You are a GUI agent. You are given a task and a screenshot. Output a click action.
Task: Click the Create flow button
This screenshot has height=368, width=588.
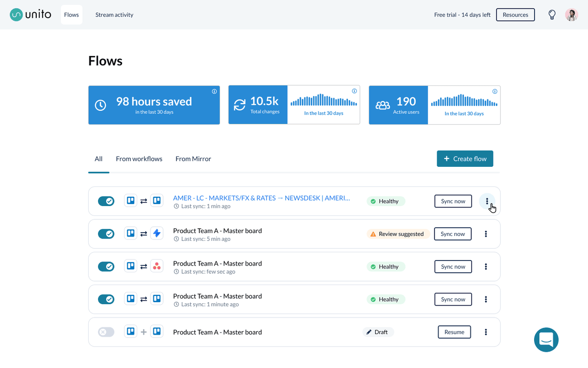[465, 159]
